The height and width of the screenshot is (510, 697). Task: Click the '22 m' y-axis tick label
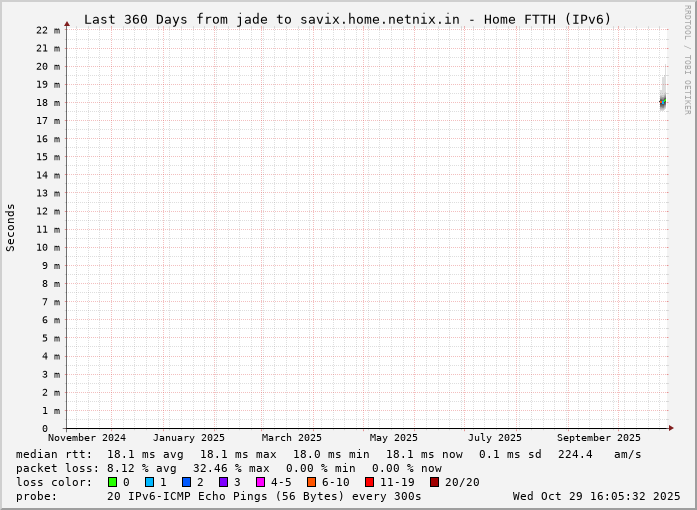click(48, 30)
